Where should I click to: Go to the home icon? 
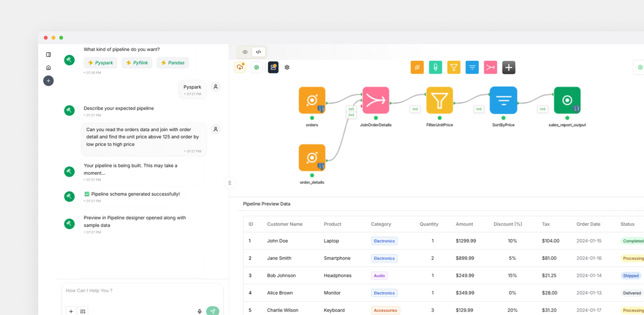[x=49, y=67]
